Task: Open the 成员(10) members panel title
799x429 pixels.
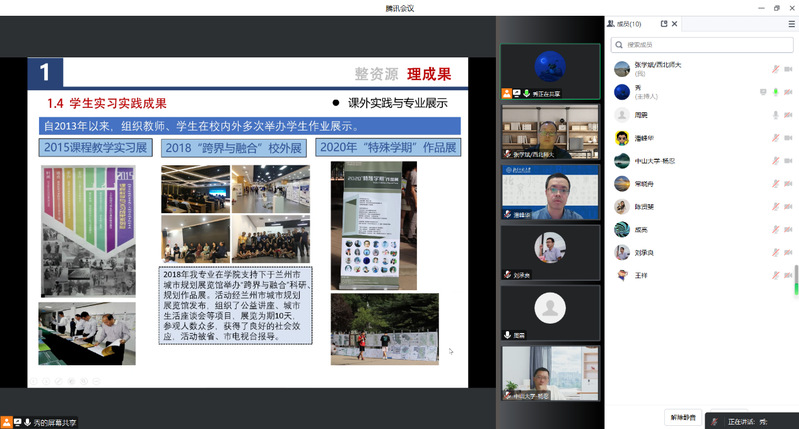Action: pyautogui.click(x=631, y=22)
